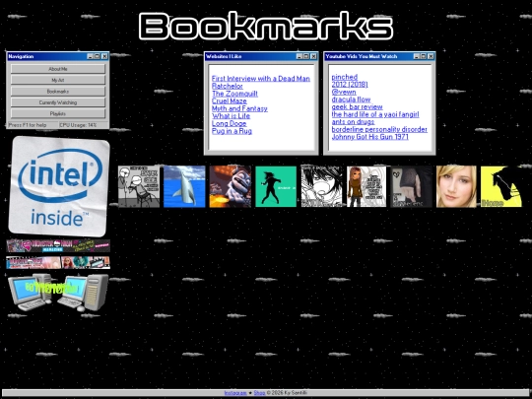Minimize the Youtube Vids window
This screenshot has height=399, width=532.
417,56
